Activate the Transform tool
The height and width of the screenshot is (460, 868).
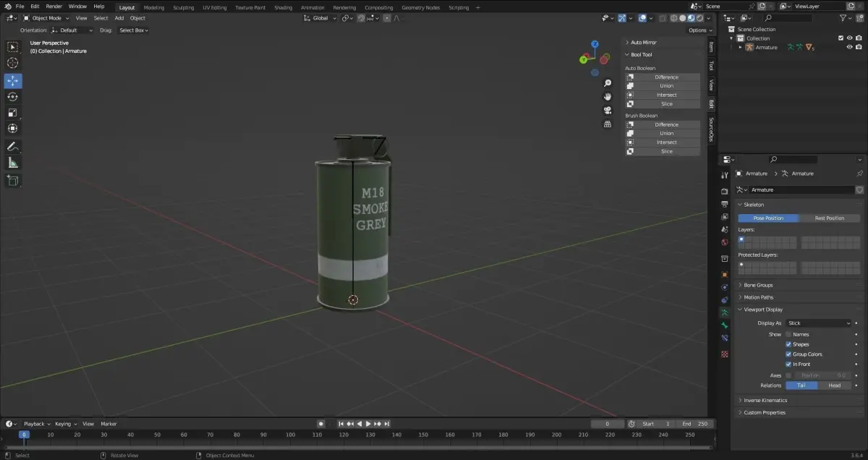click(13, 129)
